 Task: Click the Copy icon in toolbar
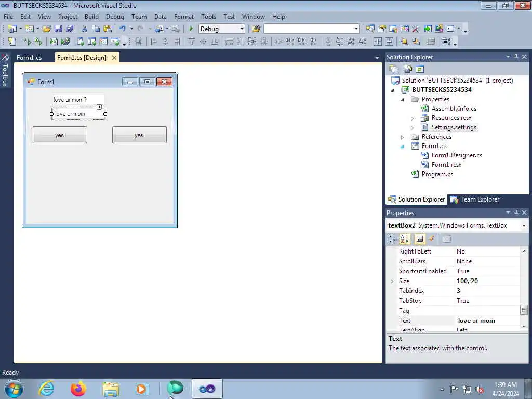click(x=96, y=29)
